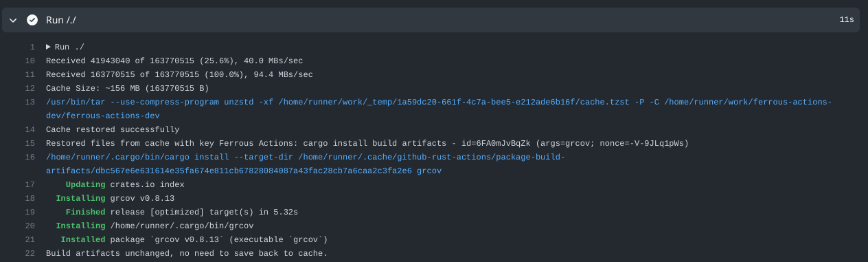Collapse the Run ./ step chevron
This screenshot has width=868, height=262.
coord(14,20)
